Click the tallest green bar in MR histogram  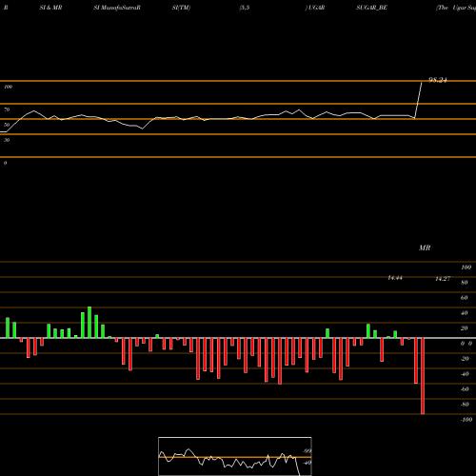[x=89, y=322]
